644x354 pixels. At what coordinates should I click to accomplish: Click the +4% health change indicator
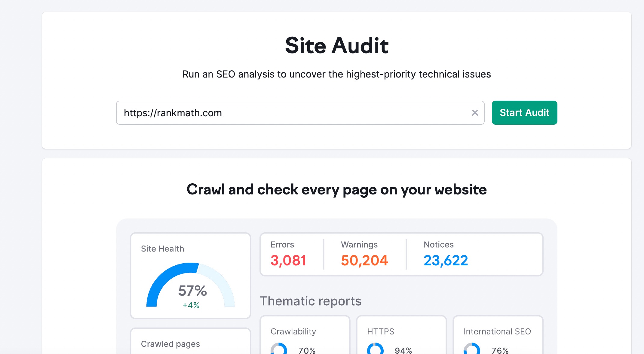[191, 305]
